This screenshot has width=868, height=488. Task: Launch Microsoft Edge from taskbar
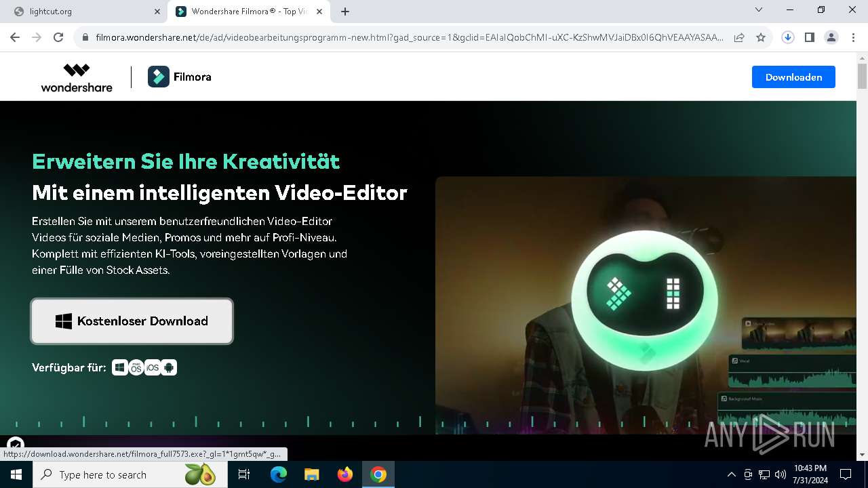point(279,474)
